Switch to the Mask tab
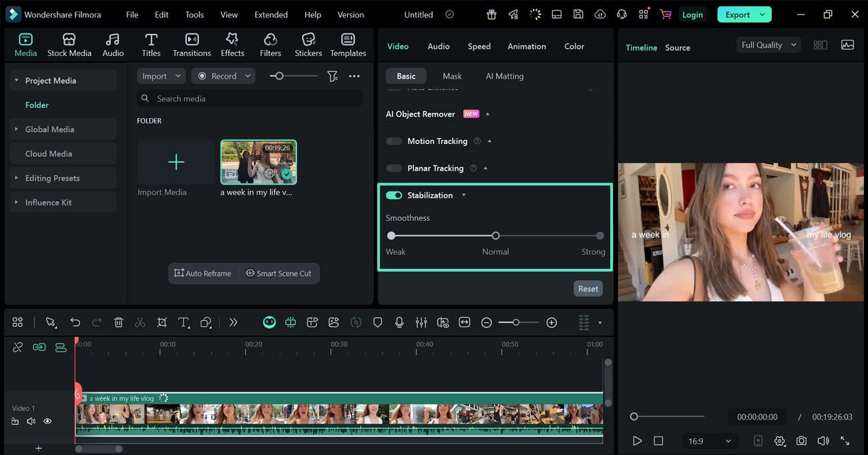 (x=452, y=75)
